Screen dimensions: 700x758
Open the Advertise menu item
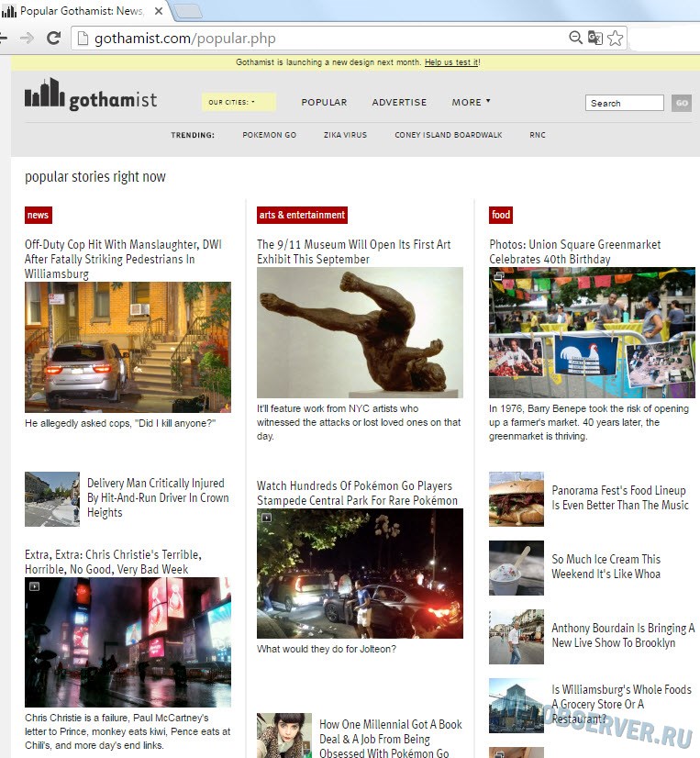click(x=399, y=102)
